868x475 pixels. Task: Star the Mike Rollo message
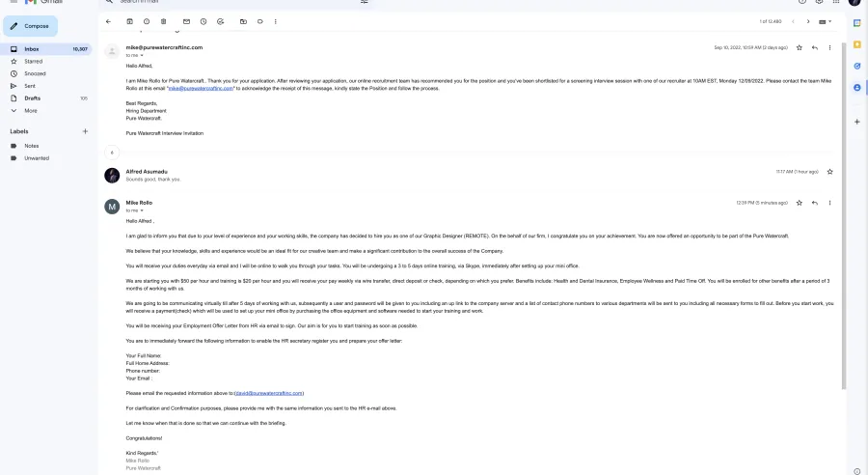tap(799, 203)
